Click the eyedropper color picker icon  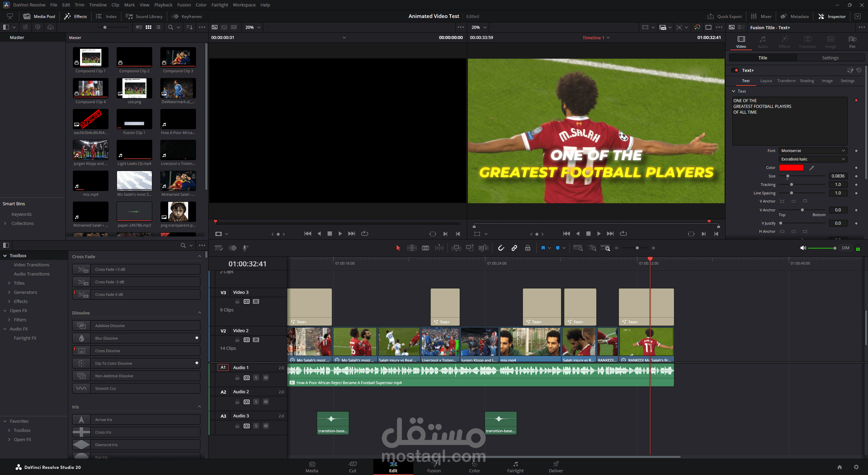tap(812, 168)
